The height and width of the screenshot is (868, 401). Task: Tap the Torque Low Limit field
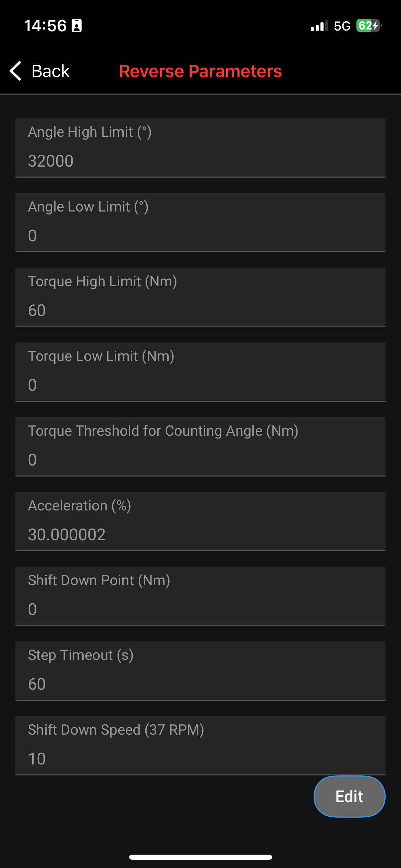(200, 372)
